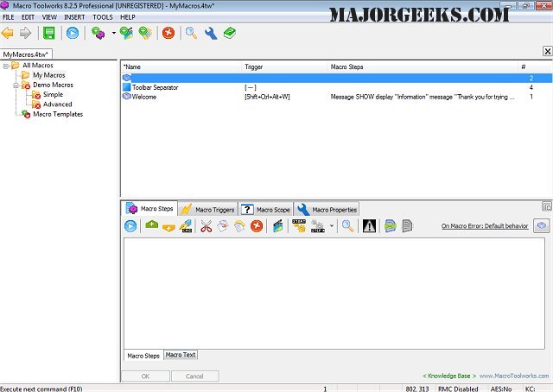Sort by the Trigger column header
The image size is (553, 392).
click(x=285, y=67)
